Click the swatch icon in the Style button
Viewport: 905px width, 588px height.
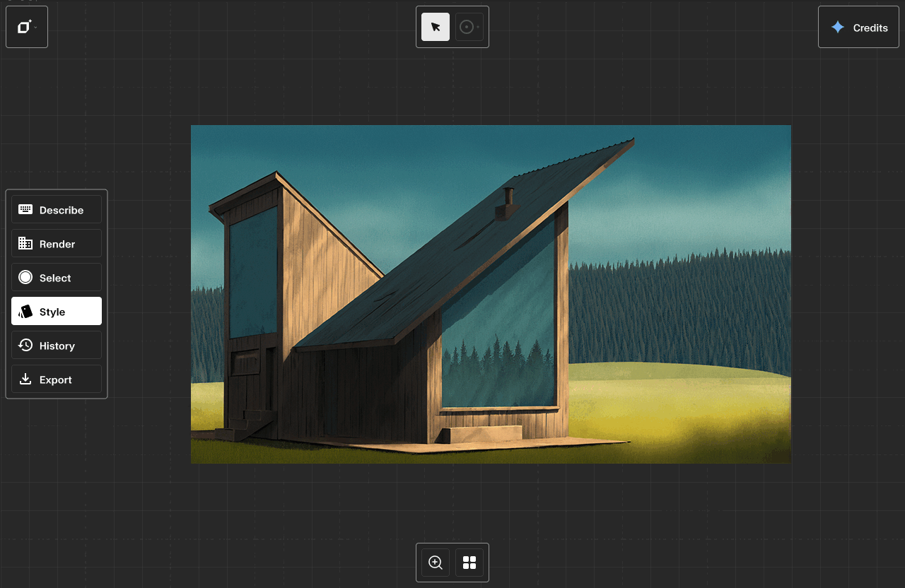pos(25,311)
